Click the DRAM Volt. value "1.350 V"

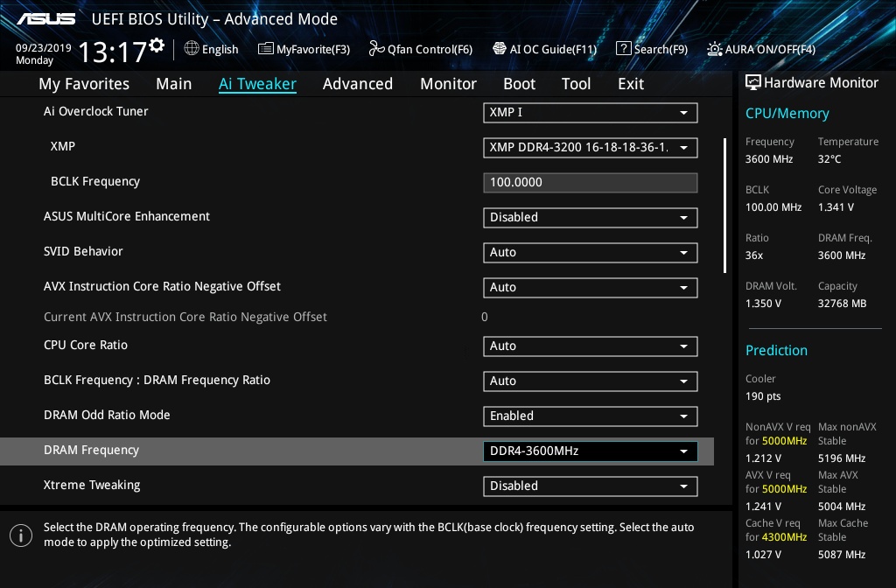[763, 304]
